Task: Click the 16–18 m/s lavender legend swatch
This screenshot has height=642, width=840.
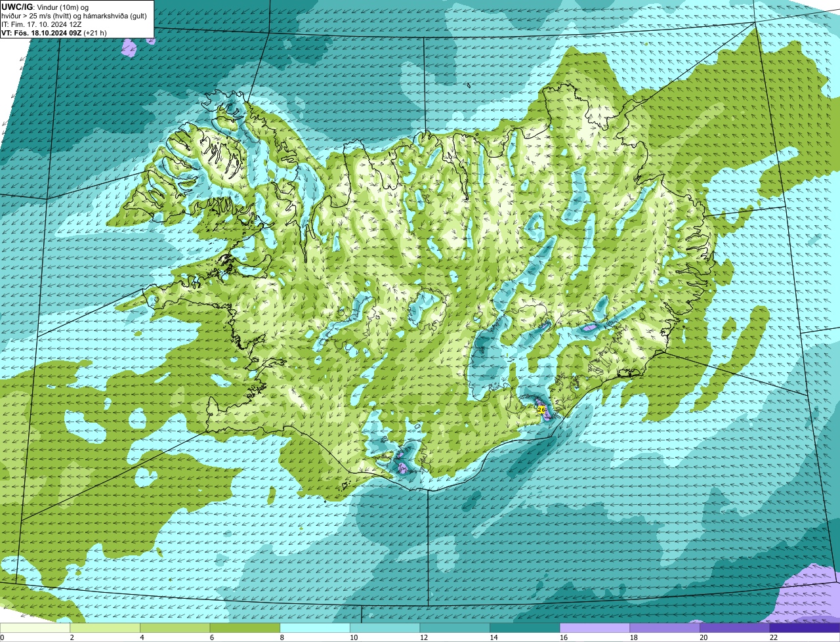Action: point(595,628)
